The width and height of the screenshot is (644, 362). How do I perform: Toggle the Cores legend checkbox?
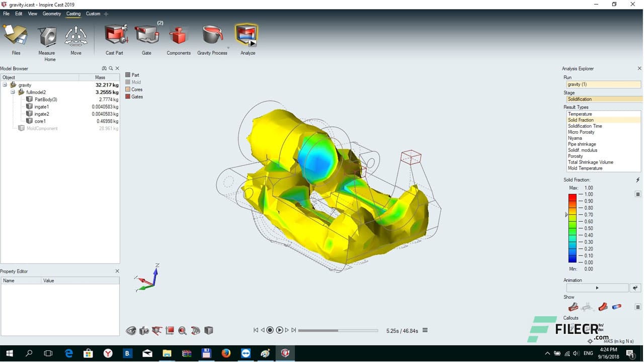coord(128,89)
